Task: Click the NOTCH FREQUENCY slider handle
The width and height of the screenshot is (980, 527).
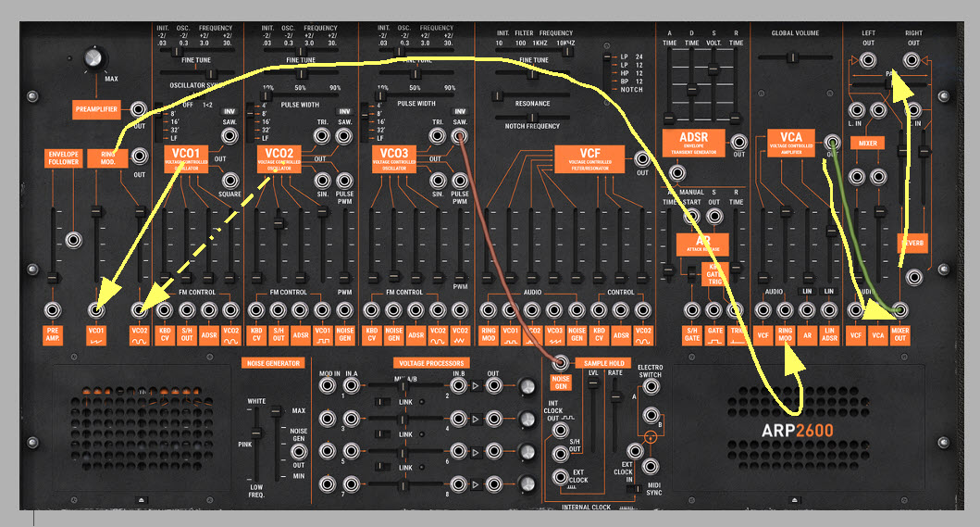Action: pos(532,118)
